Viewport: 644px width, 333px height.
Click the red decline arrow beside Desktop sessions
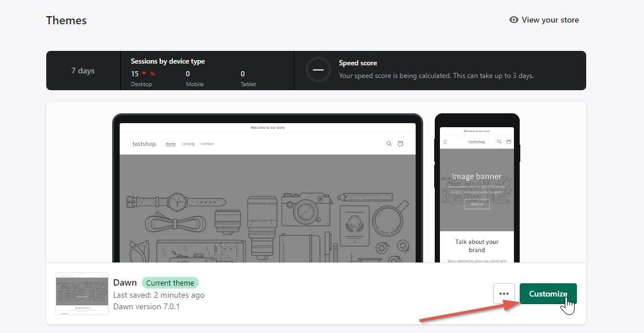pyautogui.click(x=143, y=73)
